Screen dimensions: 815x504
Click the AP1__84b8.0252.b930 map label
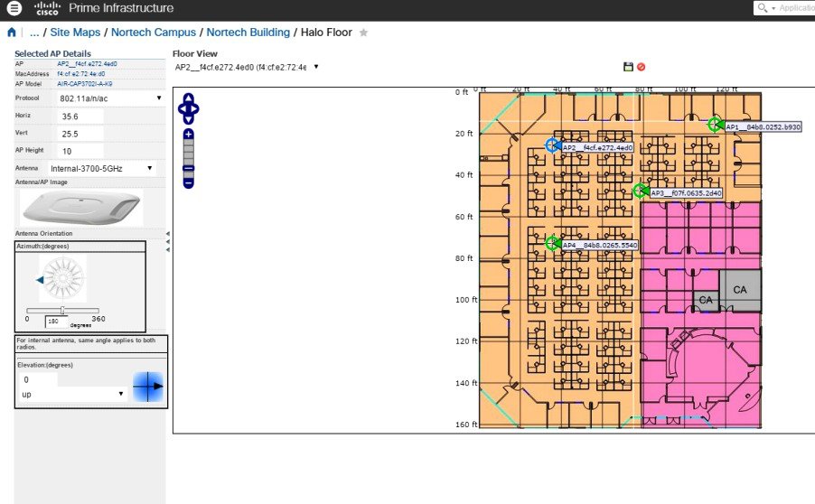[x=763, y=126]
